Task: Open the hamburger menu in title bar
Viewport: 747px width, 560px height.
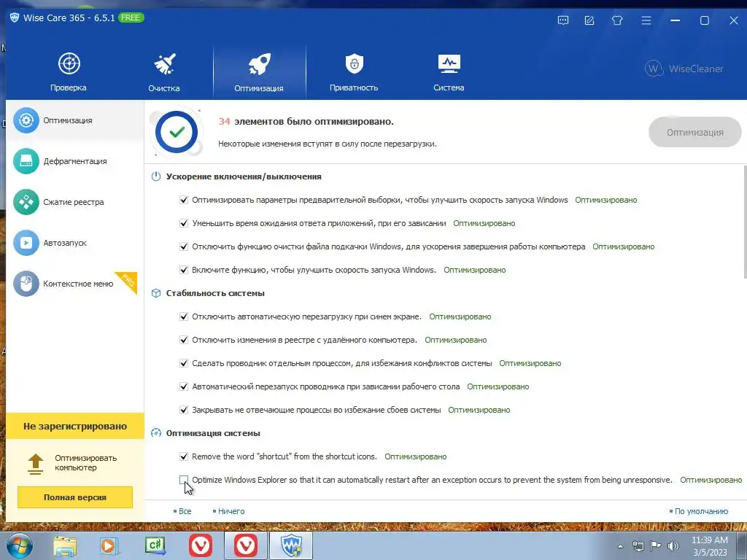Action: click(x=646, y=20)
